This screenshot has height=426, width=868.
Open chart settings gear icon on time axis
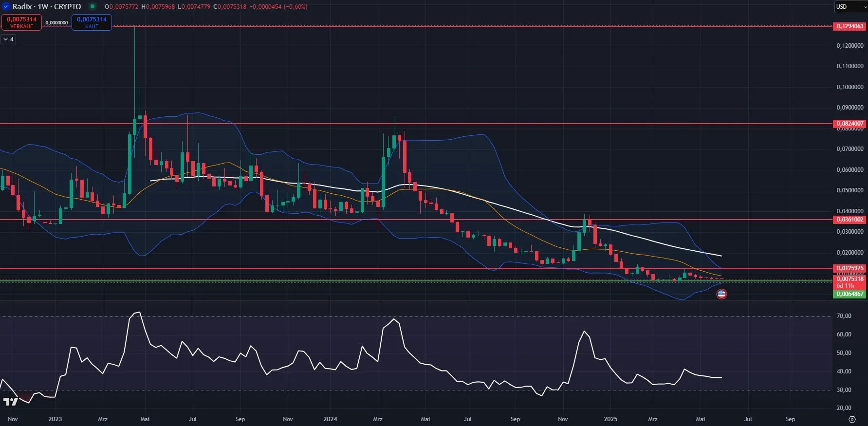[852, 419]
